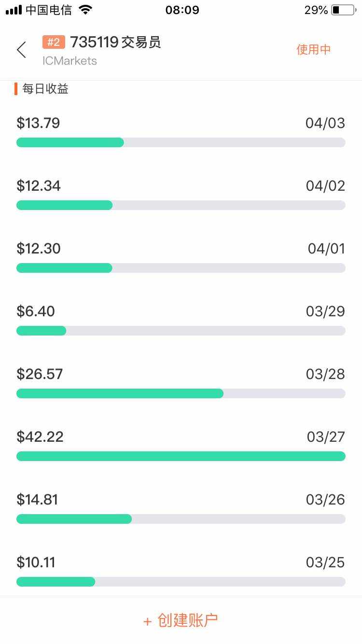362x644 pixels.
Task: Tap the battery icon in status bar
Action: pyautogui.click(x=343, y=10)
